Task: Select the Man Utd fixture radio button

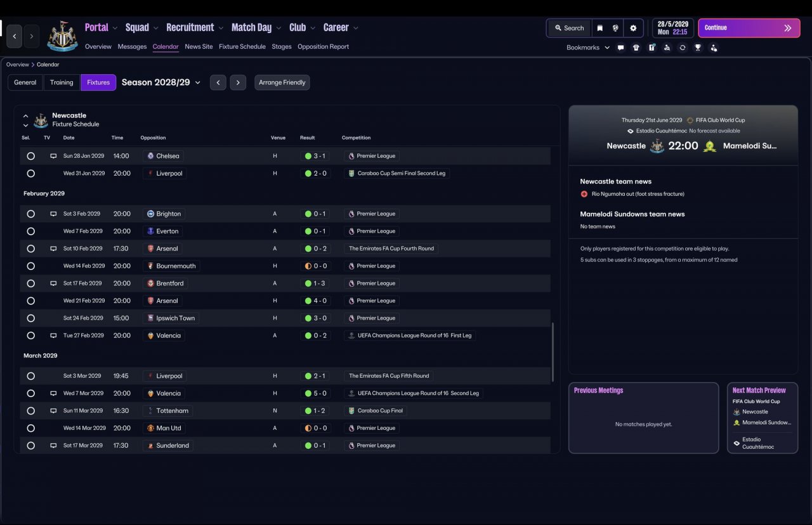Action: tap(30, 428)
